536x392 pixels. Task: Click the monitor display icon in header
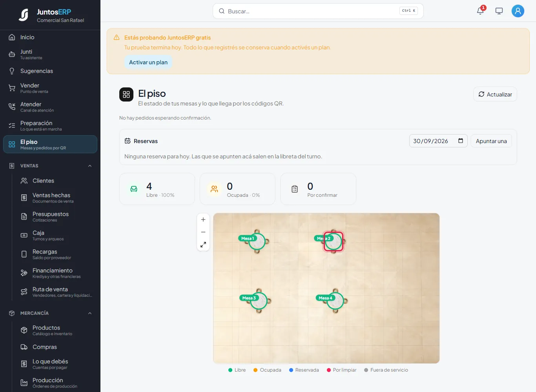[x=499, y=11]
